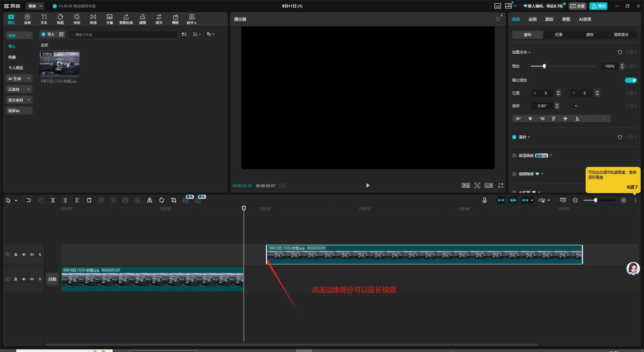Switch to the 抠像 sub-tab
This screenshot has width=644, height=352.
[x=558, y=35]
